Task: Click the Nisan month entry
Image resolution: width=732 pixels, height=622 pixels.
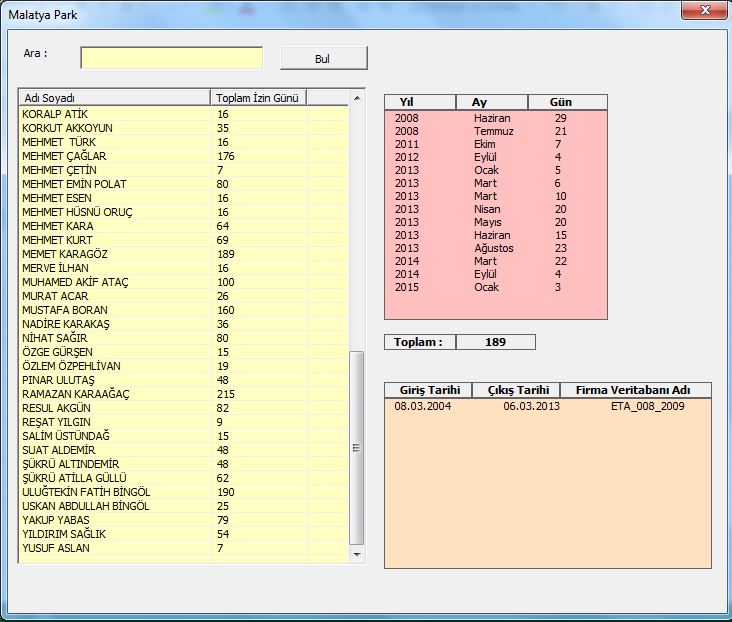Action: (x=487, y=209)
